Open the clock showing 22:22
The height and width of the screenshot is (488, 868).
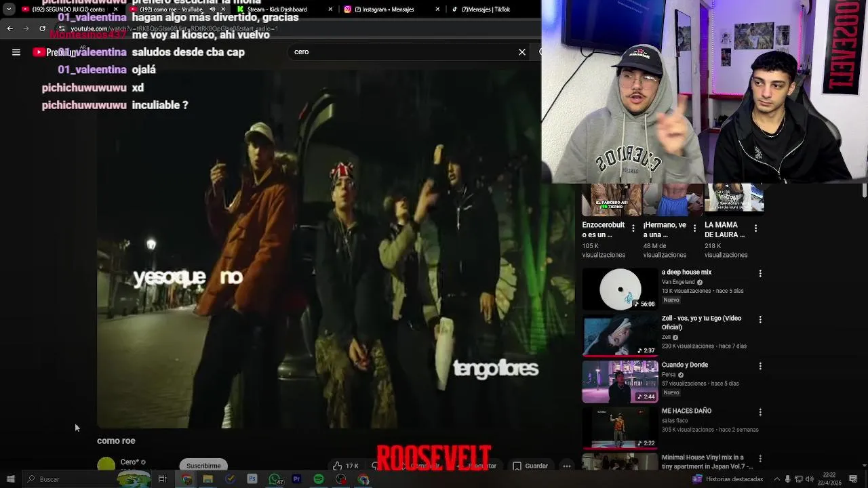point(829,479)
